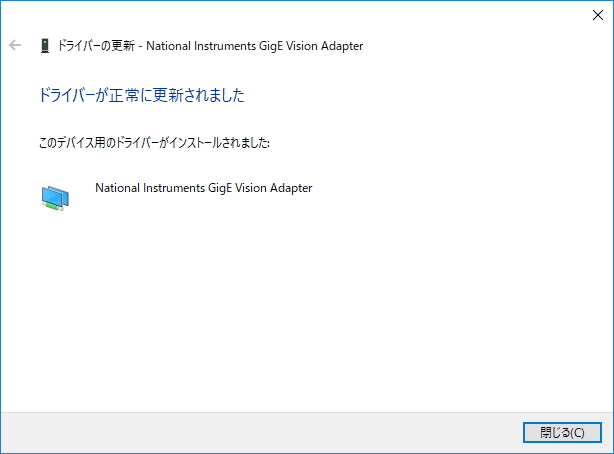Close the window with the X button
The height and width of the screenshot is (454, 614).
point(597,14)
